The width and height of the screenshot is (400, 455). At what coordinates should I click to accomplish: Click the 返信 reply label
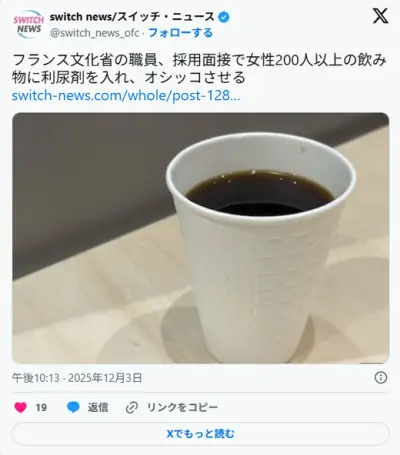[98, 407]
